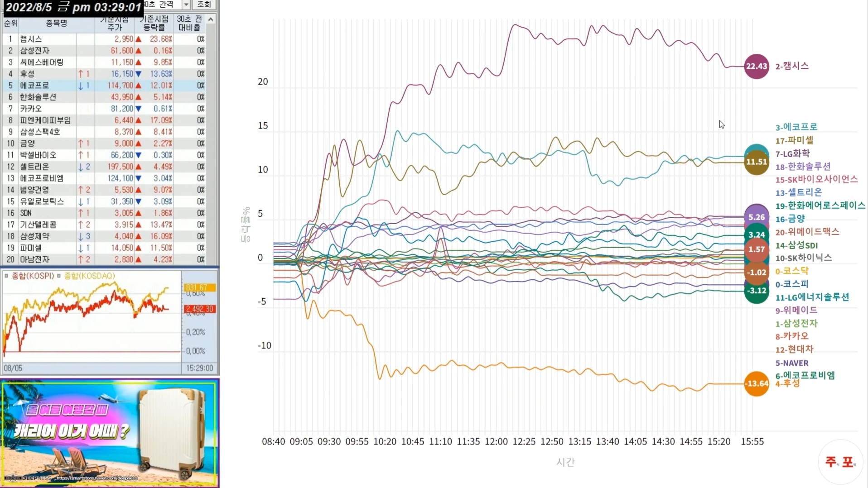
Task: Select the 삼성스팩4호 table row
Action: pos(104,132)
